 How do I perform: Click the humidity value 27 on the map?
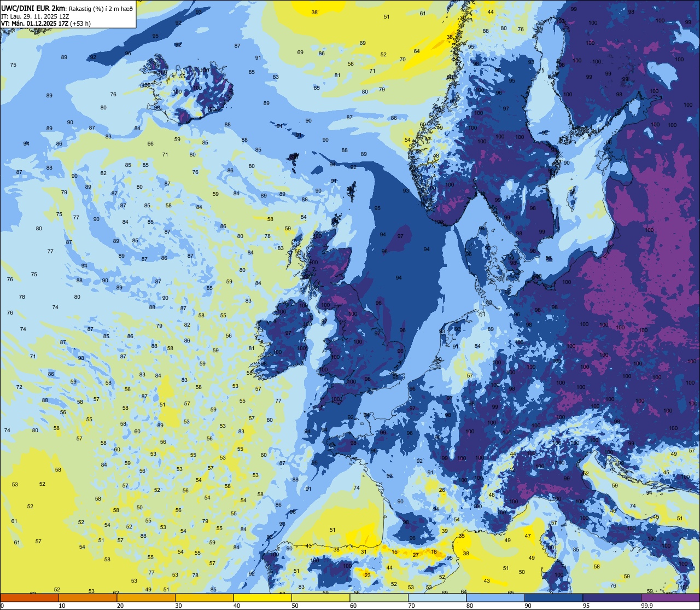[x=416, y=555]
